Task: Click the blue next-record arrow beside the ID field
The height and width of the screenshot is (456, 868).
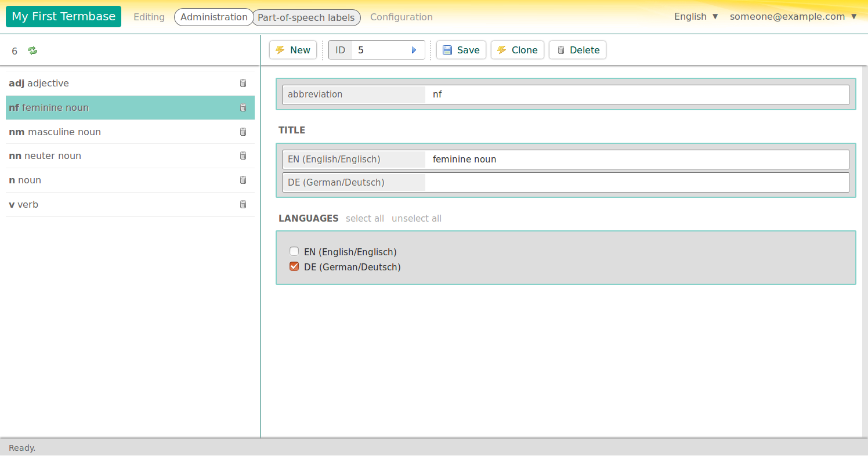Action: [414, 50]
